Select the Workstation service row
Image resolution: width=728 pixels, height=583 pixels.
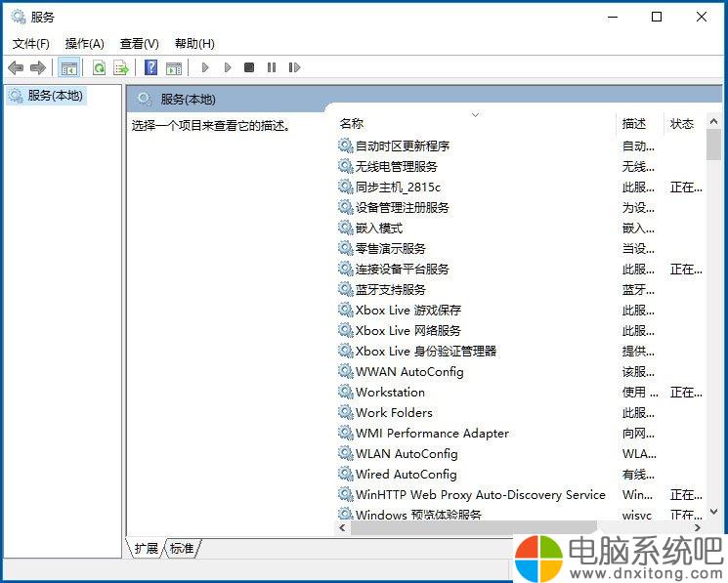tap(390, 393)
